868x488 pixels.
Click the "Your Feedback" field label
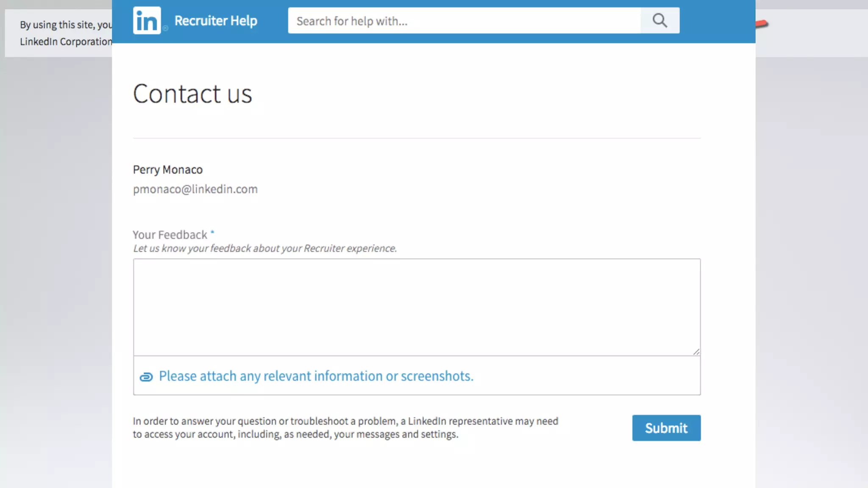tap(170, 235)
